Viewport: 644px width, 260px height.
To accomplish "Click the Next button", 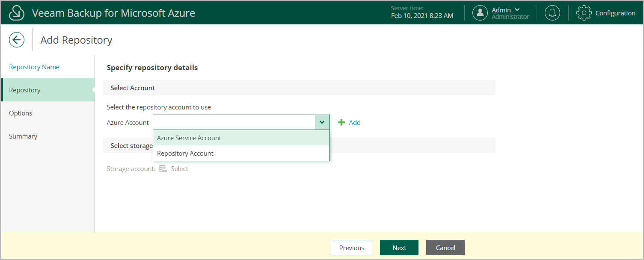I will (x=399, y=248).
